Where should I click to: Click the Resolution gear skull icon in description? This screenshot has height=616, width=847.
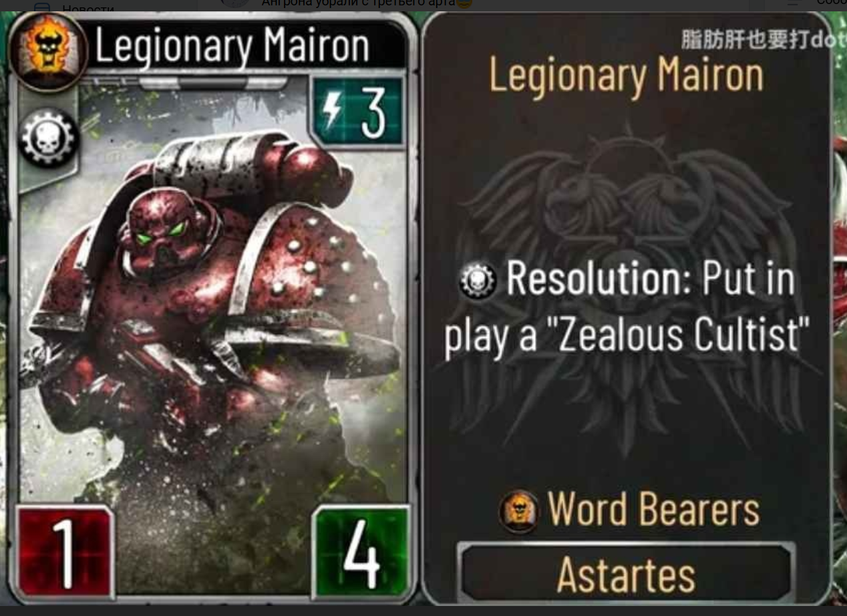(478, 281)
